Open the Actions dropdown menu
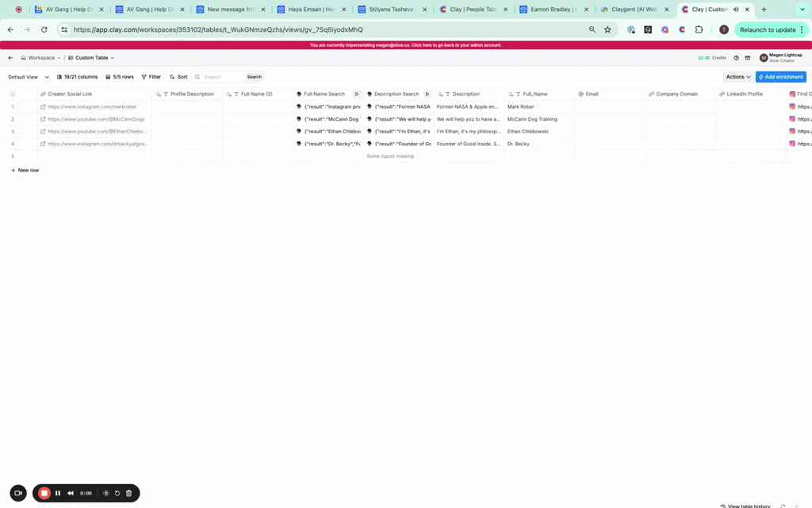This screenshot has height=508, width=812. coord(738,77)
